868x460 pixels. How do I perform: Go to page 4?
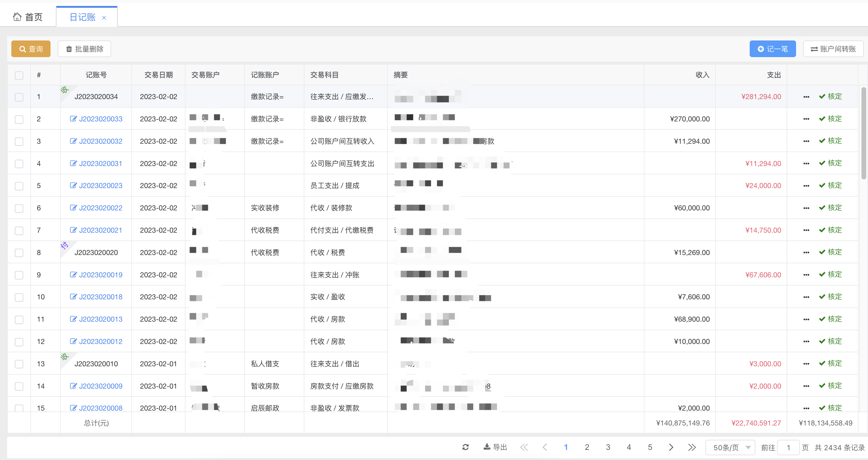tap(629, 447)
